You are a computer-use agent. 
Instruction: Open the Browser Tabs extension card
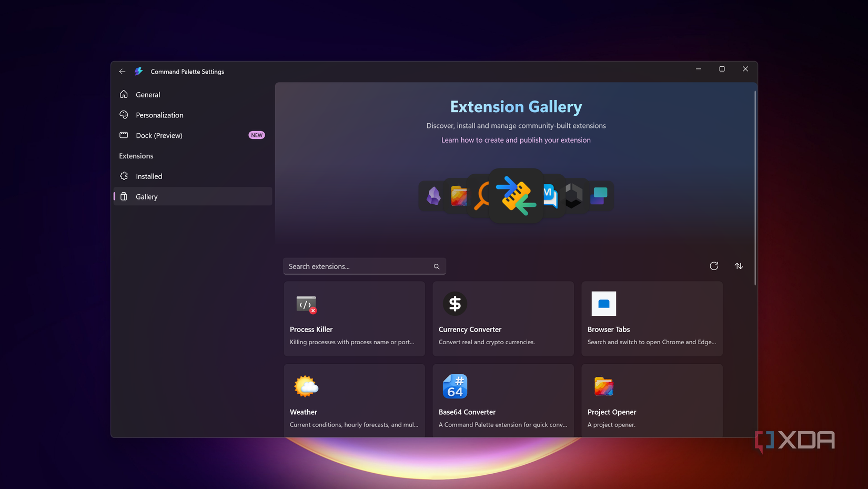652,319
